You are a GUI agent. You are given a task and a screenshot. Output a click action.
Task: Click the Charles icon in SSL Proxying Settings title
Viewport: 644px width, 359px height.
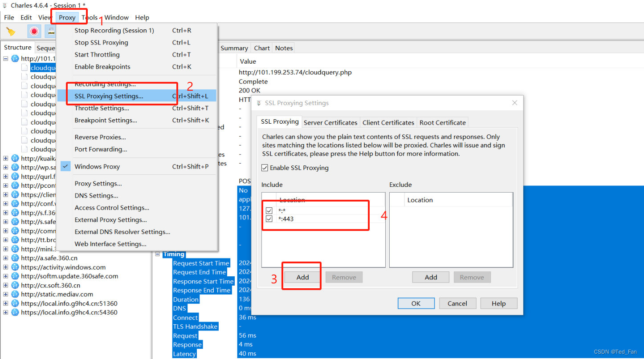259,103
